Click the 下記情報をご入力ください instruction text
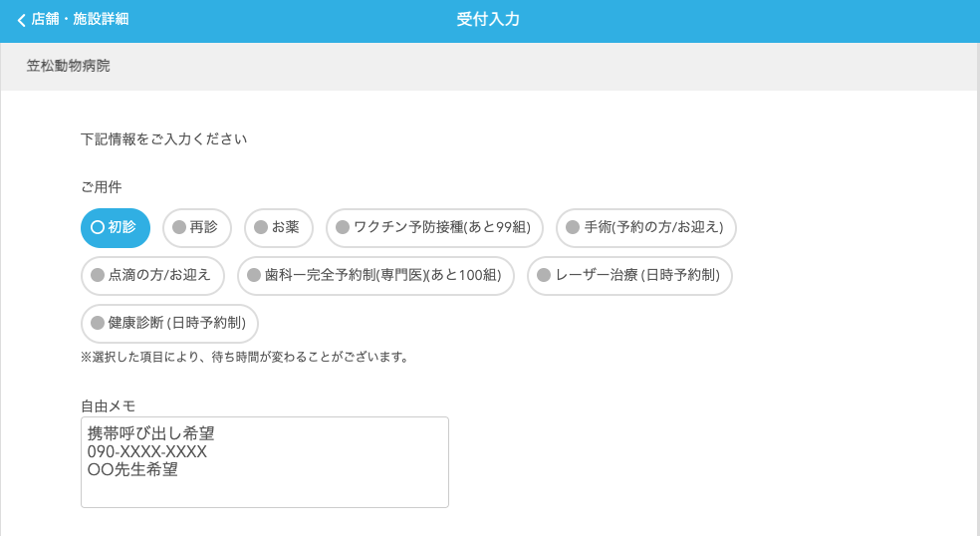 (x=163, y=139)
